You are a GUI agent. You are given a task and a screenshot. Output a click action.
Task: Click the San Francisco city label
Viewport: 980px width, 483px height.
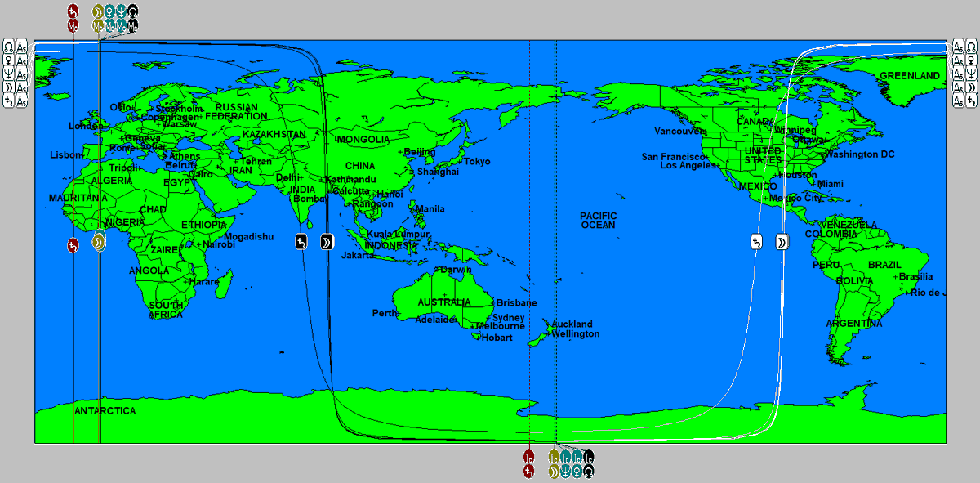pyautogui.click(x=672, y=156)
